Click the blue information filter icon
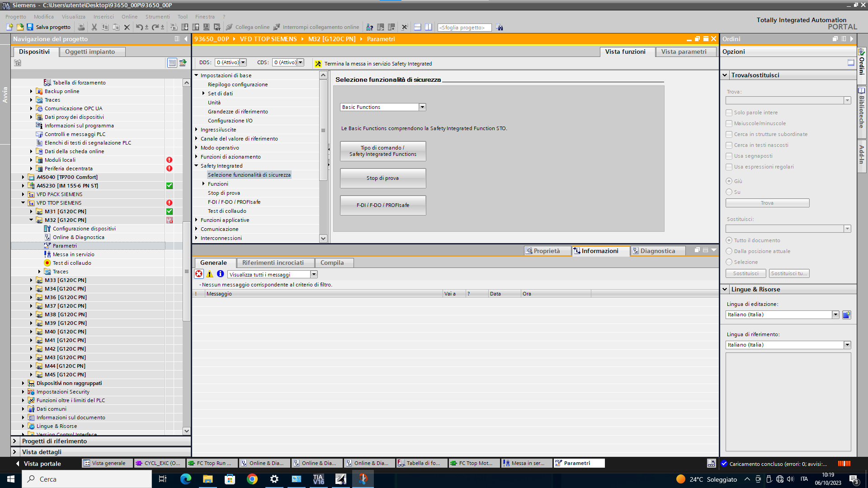Image resolution: width=868 pixels, height=488 pixels. [220, 274]
